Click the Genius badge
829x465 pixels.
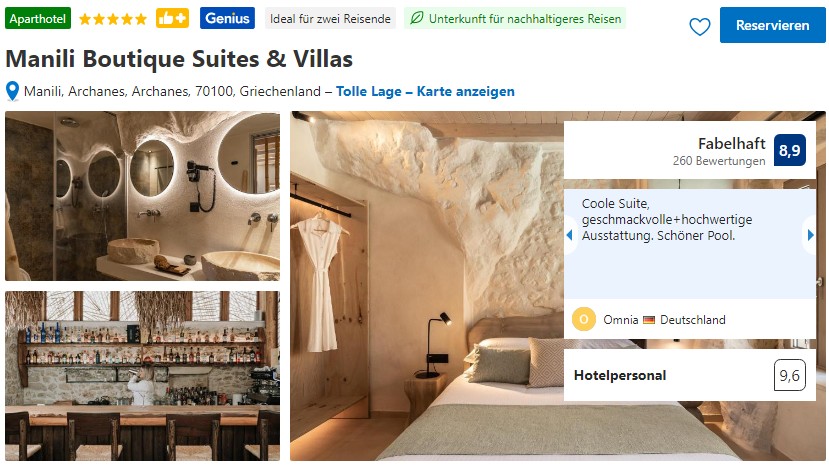coord(227,18)
